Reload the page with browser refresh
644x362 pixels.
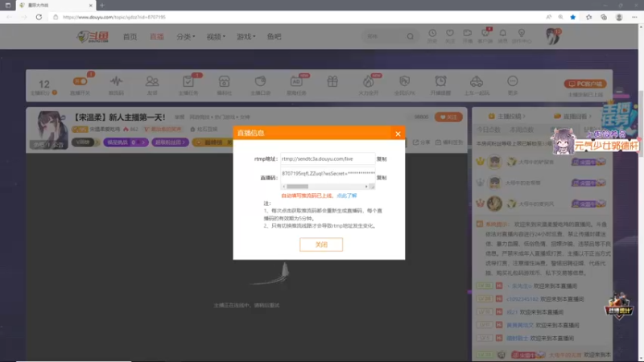pyautogui.click(x=39, y=17)
